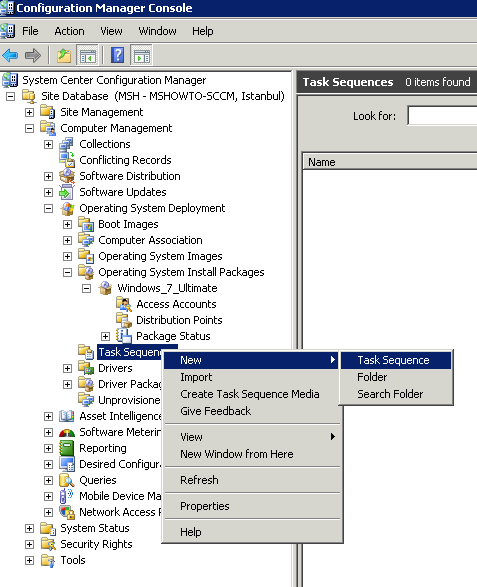
Task: Select Help in the context menu
Action: pos(252,532)
